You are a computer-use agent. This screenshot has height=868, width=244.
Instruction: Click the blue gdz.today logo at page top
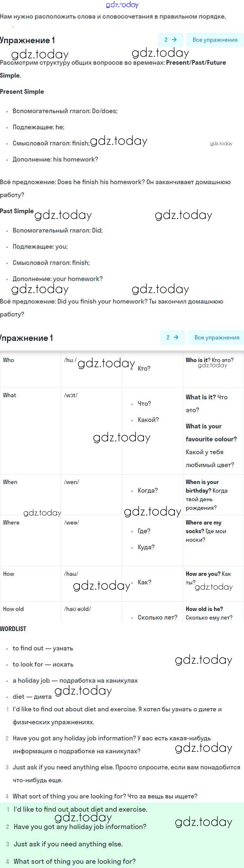pyautogui.click(x=122, y=5)
